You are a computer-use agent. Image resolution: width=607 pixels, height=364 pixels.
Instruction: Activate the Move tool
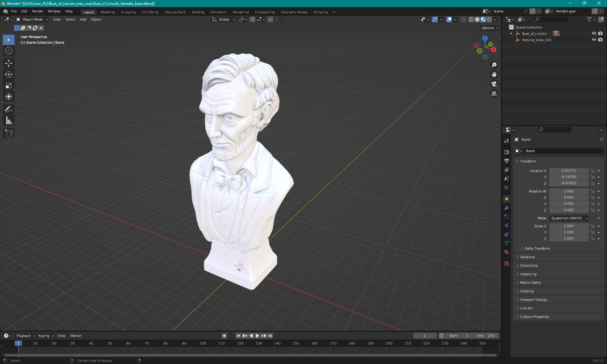click(x=9, y=63)
